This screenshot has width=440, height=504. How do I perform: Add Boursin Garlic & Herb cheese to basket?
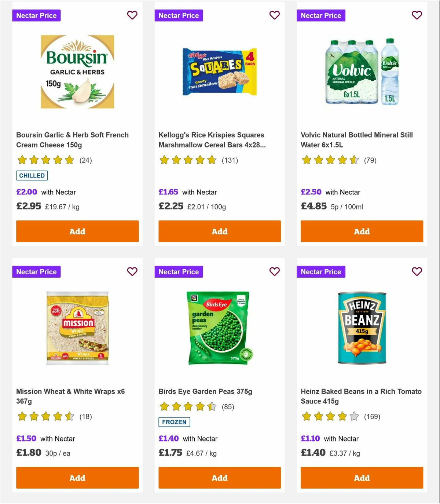point(77,231)
